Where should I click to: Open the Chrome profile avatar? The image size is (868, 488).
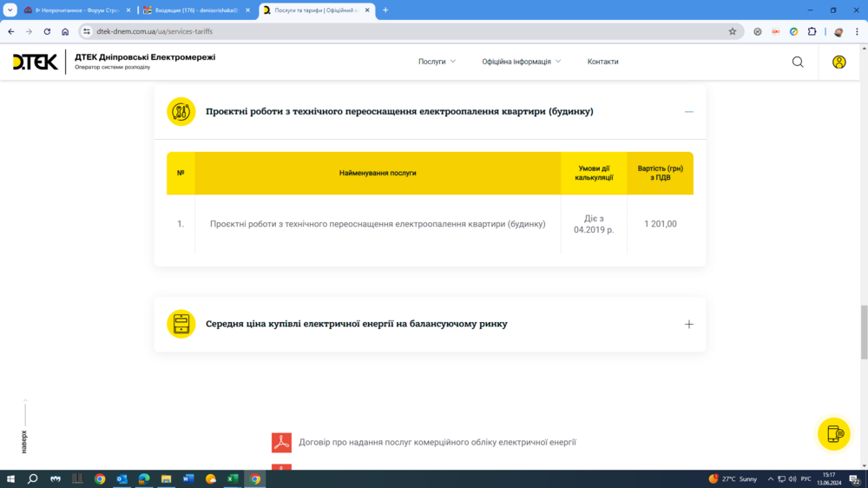coord(838,31)
